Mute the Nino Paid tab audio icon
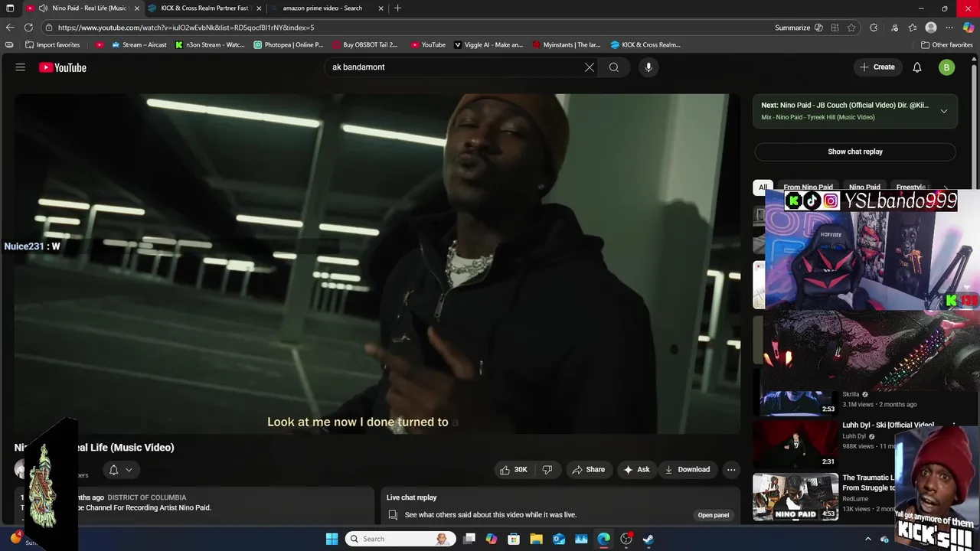The image size is (980, 551). pos(43,8)
